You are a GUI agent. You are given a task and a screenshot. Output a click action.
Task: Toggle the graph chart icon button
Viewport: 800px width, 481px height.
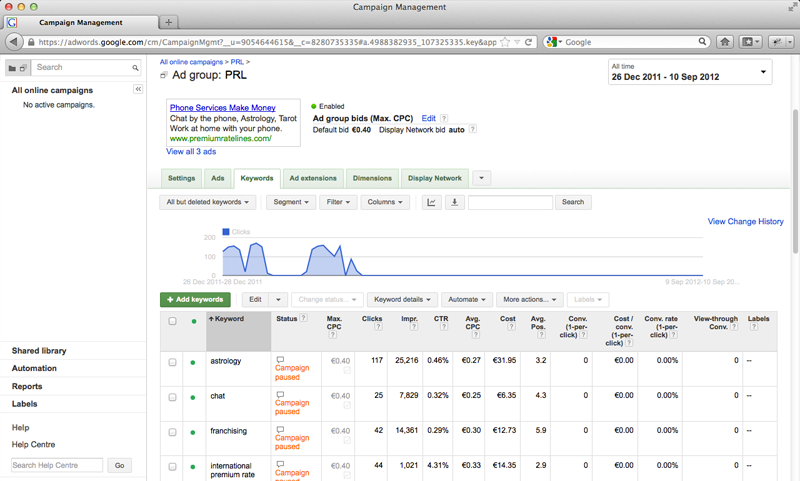tap(431, 202)
